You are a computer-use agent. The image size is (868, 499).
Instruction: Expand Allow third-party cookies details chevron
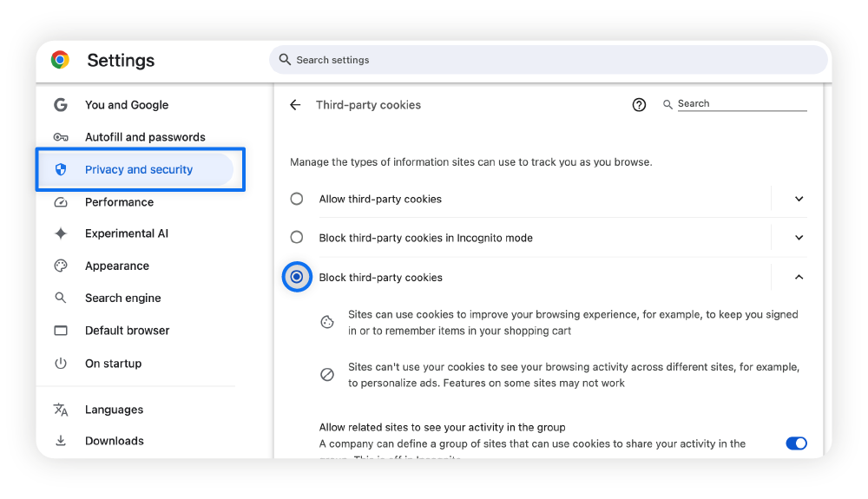pos(799,199)
